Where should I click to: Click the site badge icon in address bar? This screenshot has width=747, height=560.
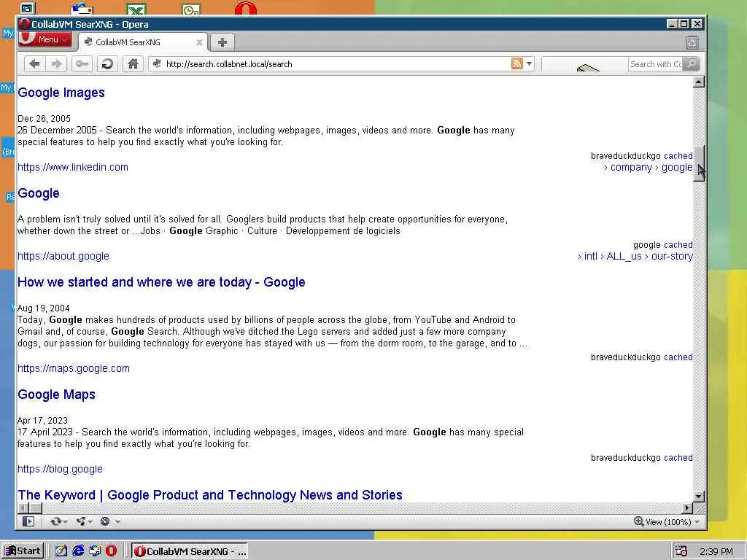pyautogui.click(x=158, y=64)
